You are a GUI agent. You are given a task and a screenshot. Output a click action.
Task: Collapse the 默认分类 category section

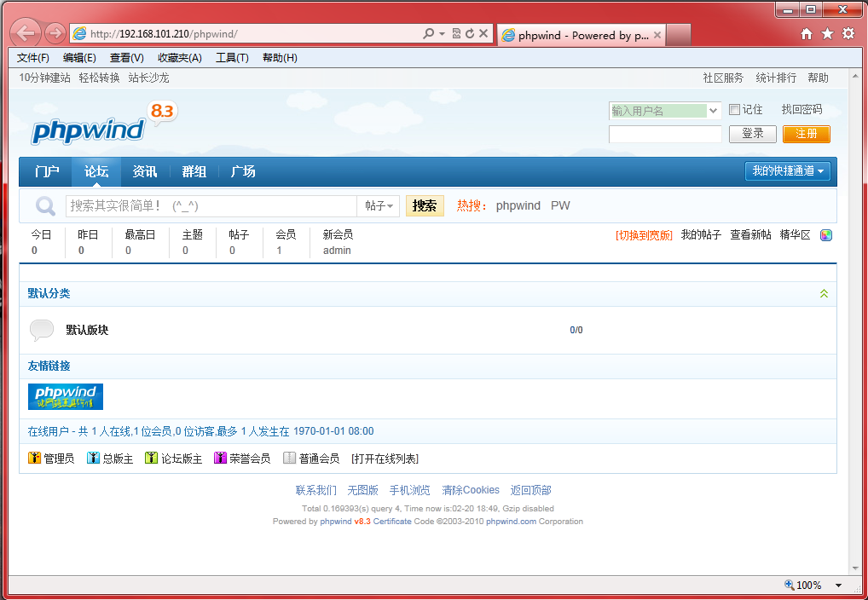(x=824, y=293)
